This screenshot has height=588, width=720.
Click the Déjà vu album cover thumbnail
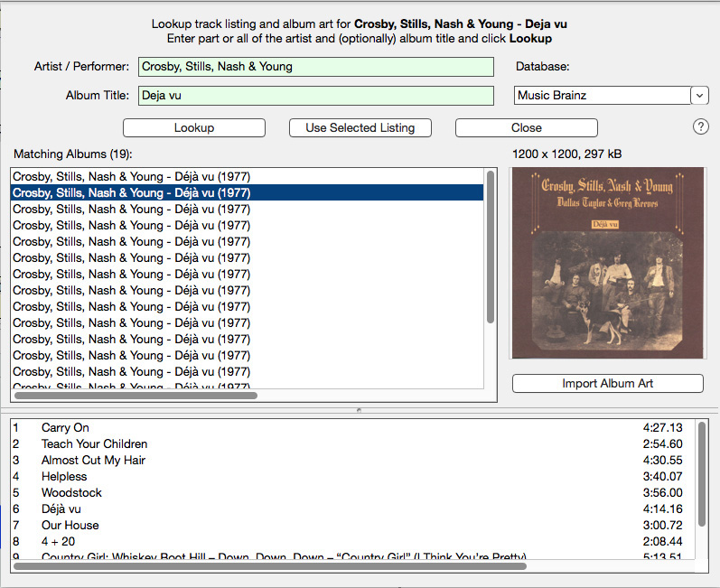[x=607, y=263]
